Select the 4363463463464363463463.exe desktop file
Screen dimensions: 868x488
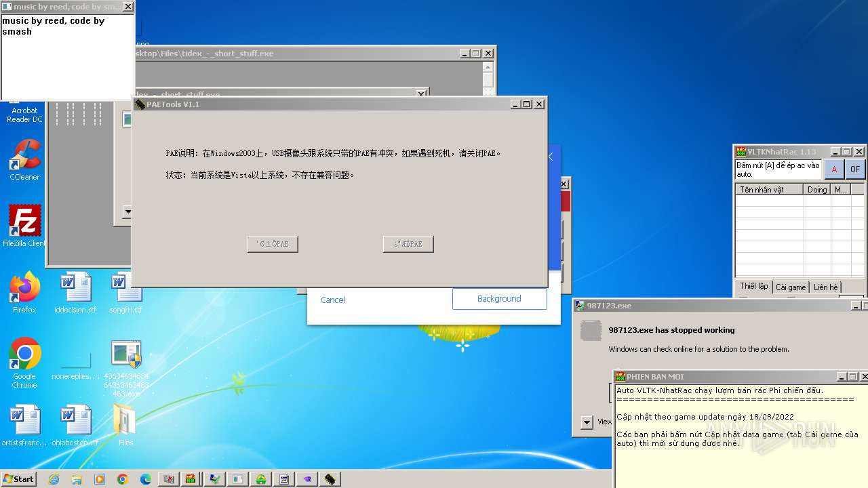pyautogui.click(x=126, y=368)
